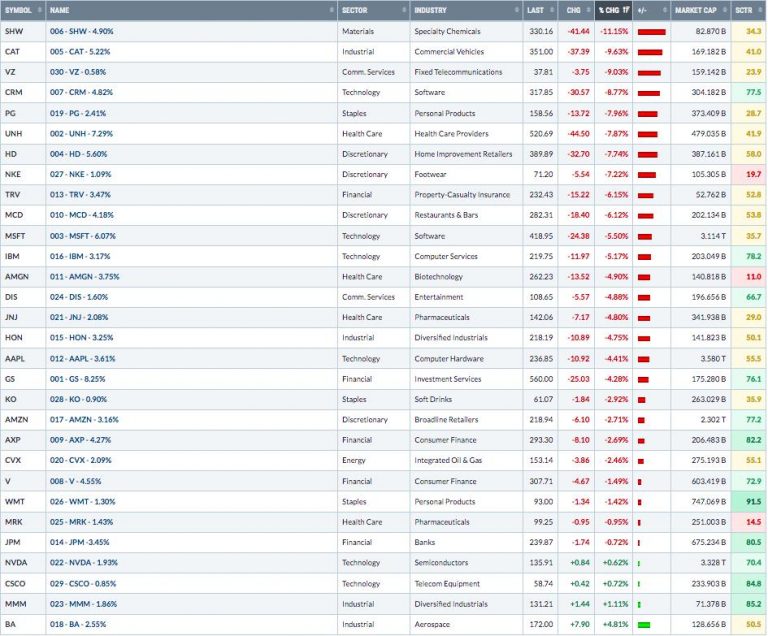Image resolution: width=768 pixels, height=636 pixels.
Task: Open the 014 - JPM - 3.45% link
Action: (x=79, y=542)
